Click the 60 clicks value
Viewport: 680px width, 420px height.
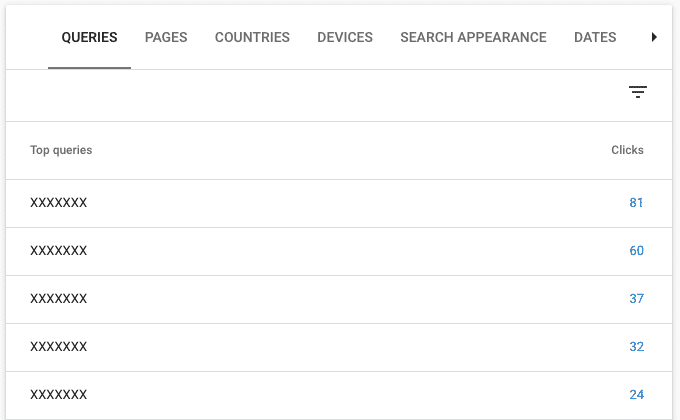pos(636,250)
